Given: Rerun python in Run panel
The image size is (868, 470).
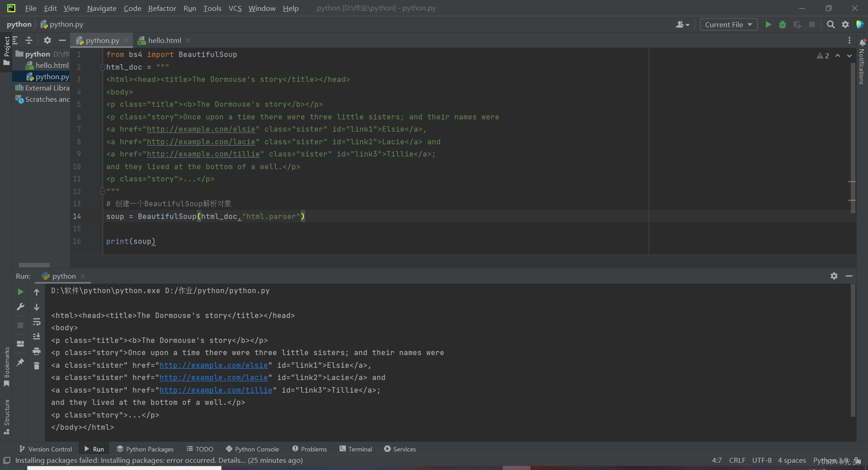Looking at the screenshot, I should click(x=20, y=292).
